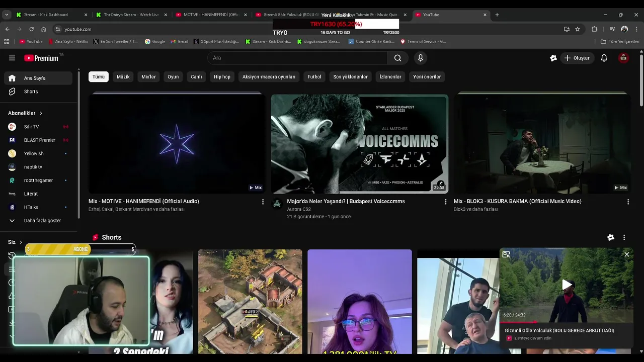Select the Tümü filter chip
This screenshot has height=362, width=644.
pyautogui.click(x=99, y=77)
